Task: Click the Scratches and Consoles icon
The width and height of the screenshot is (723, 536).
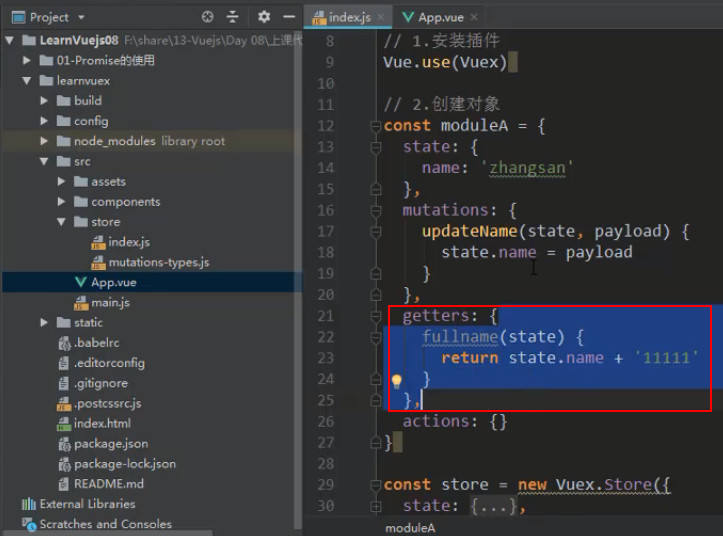Action: (29, 524)
